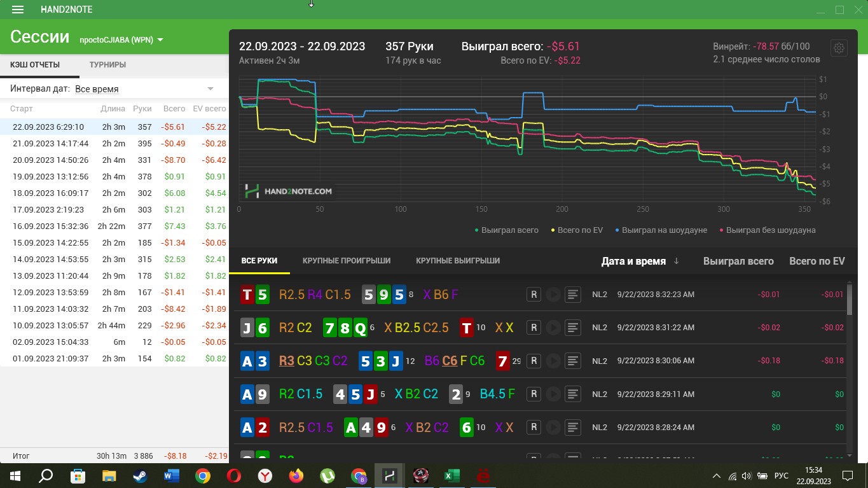Select session 01.09.2023 21:09:37
Image resolution: width=868 pixels, height=488 pixels.
pyautogui.click(x=114, y=358)
